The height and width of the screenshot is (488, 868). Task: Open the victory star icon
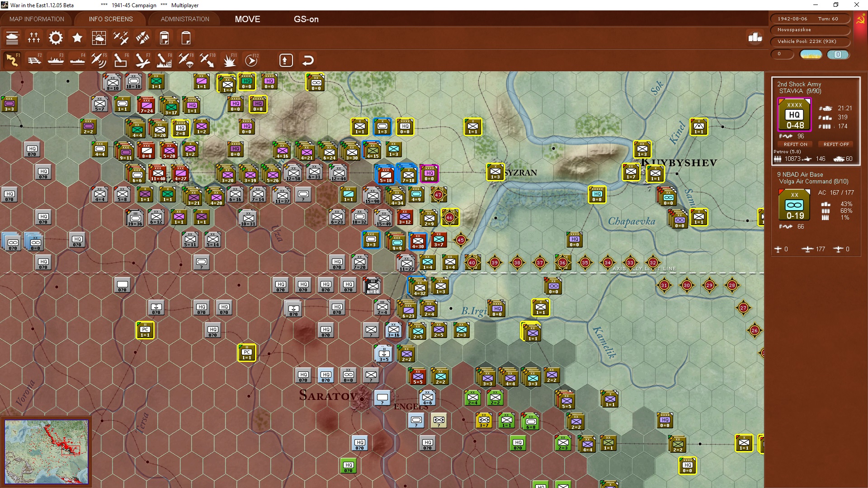pyautogui.click(x=77, y=38)
